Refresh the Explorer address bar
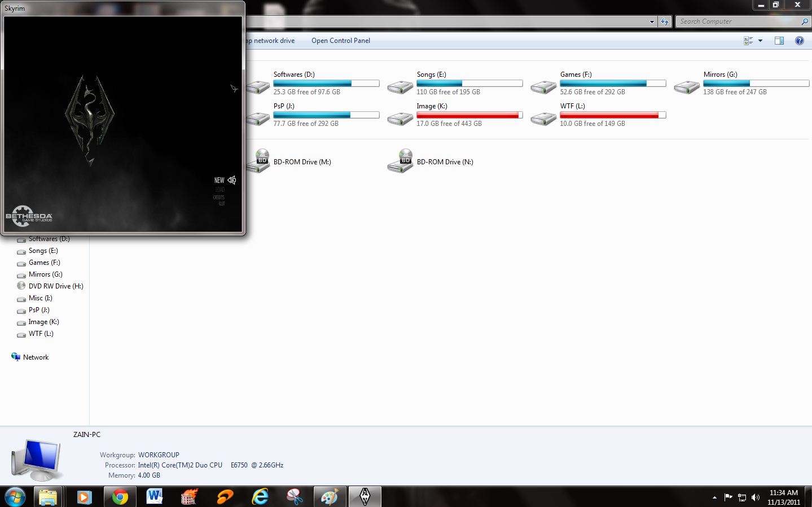This screenshot has height=507, width=812. click(x=665, y=21)
